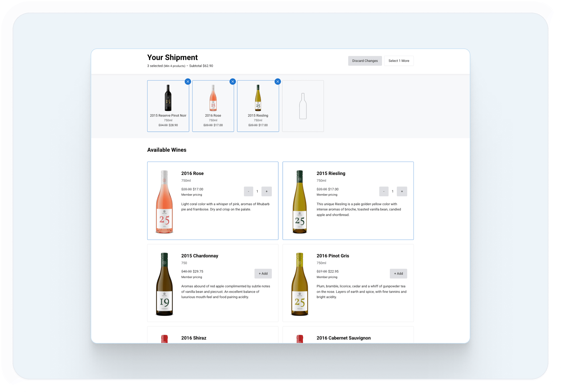The height and width of the screenshot is (392, 561).
Task: Add 2015 Chardonnay to shipment
Action: [263, 274]
